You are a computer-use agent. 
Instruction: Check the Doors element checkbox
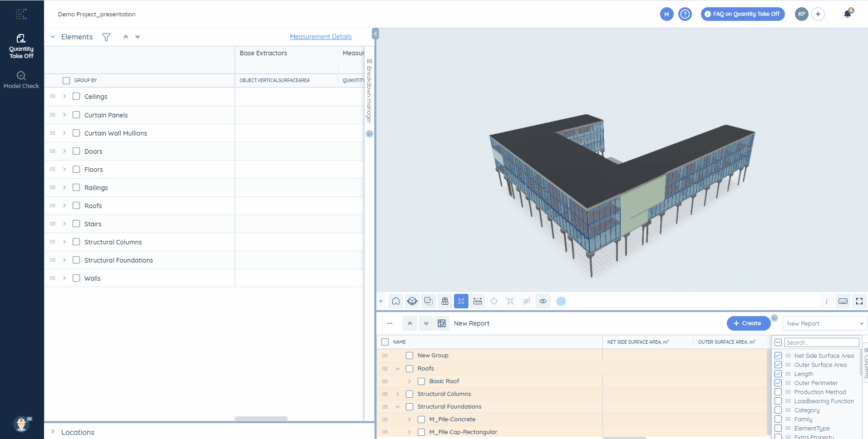(x=76, y=151)
